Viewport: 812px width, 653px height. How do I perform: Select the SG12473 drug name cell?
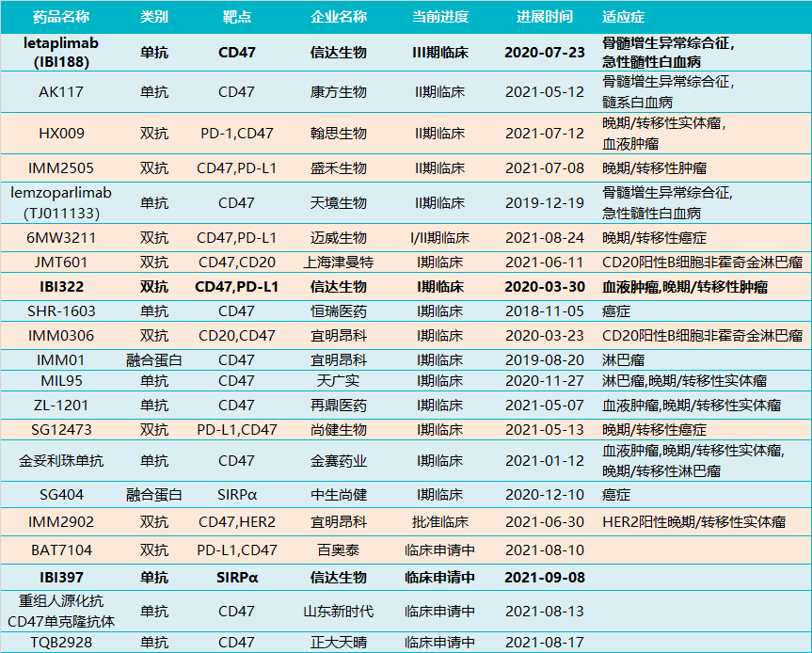pos(61,429)
